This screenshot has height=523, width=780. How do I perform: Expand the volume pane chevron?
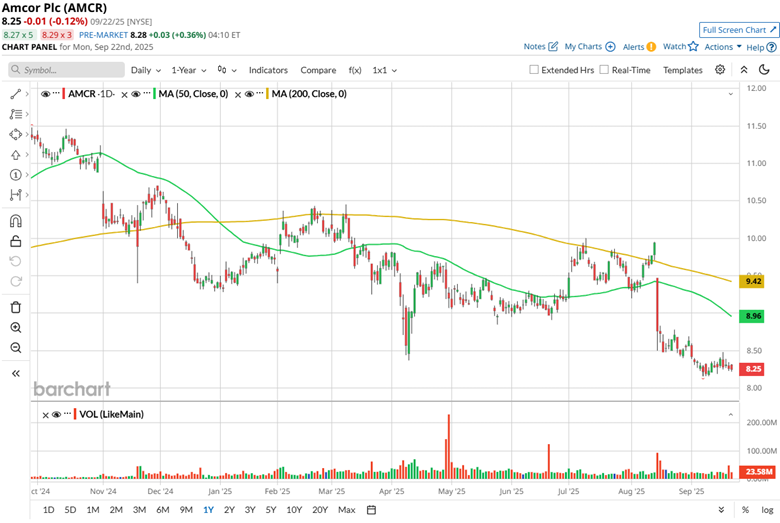(731, 415)
